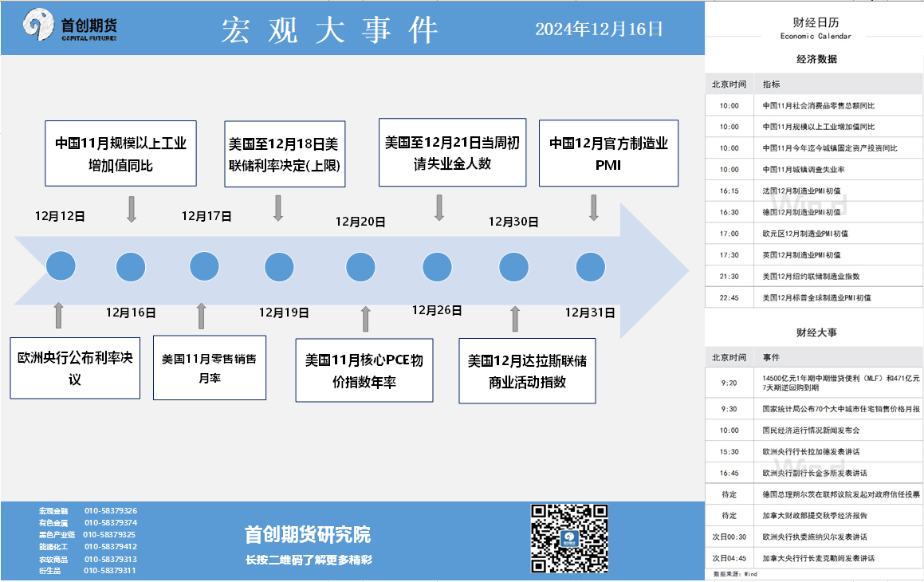
Task: Click the date 2024年12月16日
Action: point(599,29)
